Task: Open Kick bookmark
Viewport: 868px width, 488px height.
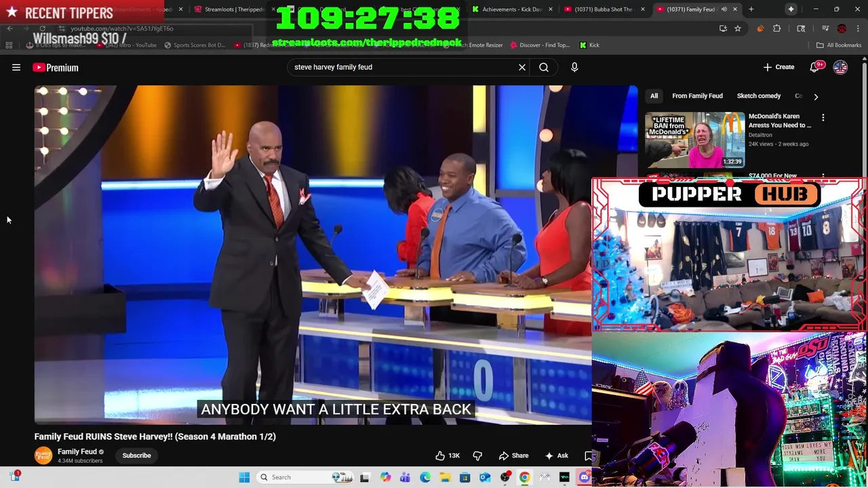Action: coord(589,45)
